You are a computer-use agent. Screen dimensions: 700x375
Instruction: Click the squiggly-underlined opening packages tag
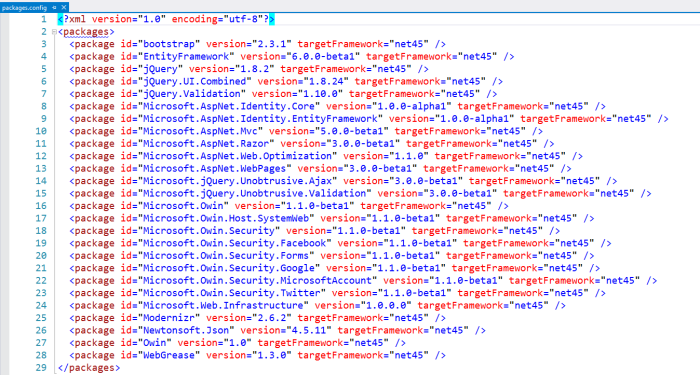pyautogui.click(x=86, y=32)
